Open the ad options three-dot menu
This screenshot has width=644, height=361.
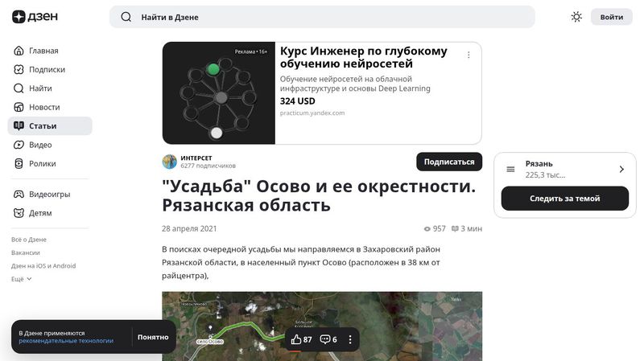(x=469, y=55)
